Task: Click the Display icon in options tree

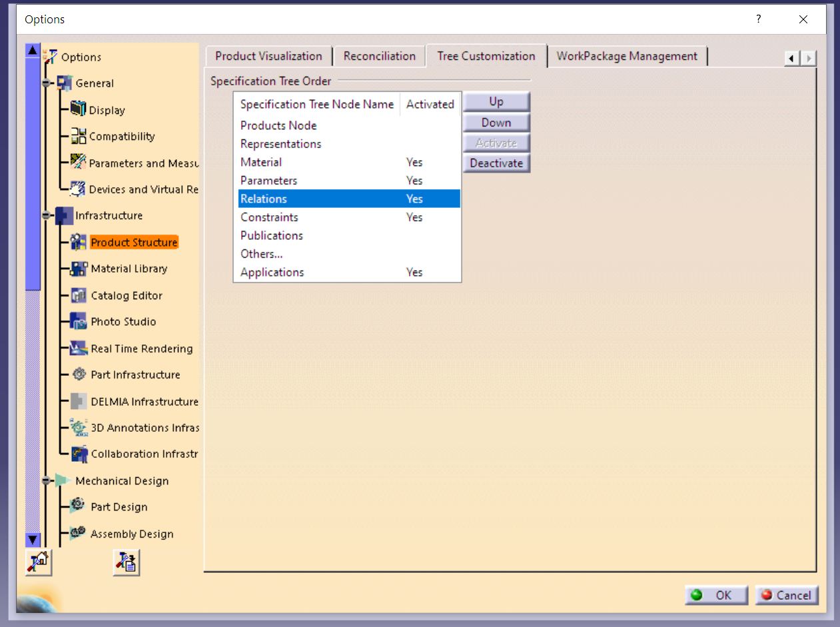Action: pos(79,109)
